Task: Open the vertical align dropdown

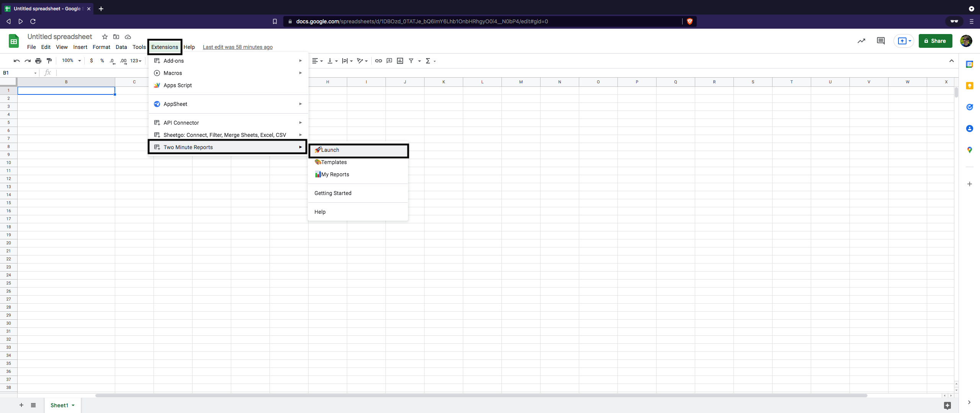Action: 333,61
